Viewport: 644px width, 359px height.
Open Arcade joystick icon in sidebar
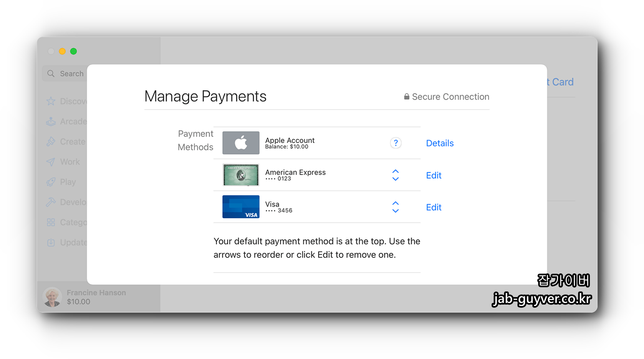pos(51,121)
